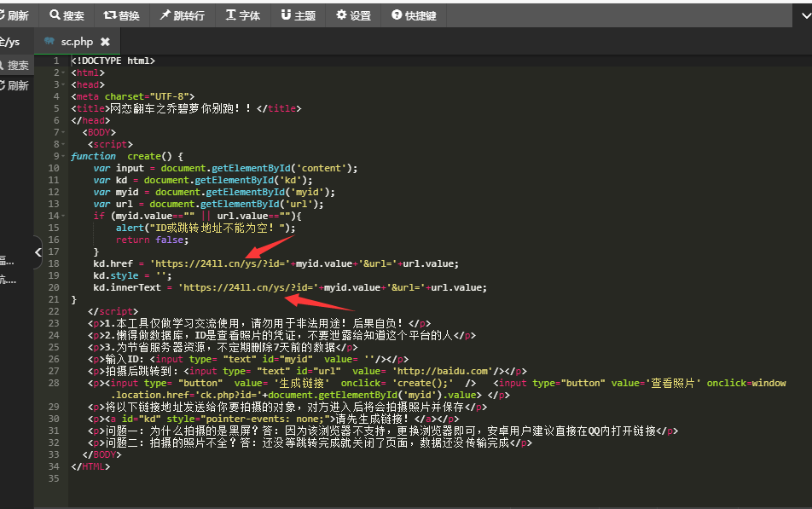
Task: Open the 主题 theme chooser
Action: 298,15
